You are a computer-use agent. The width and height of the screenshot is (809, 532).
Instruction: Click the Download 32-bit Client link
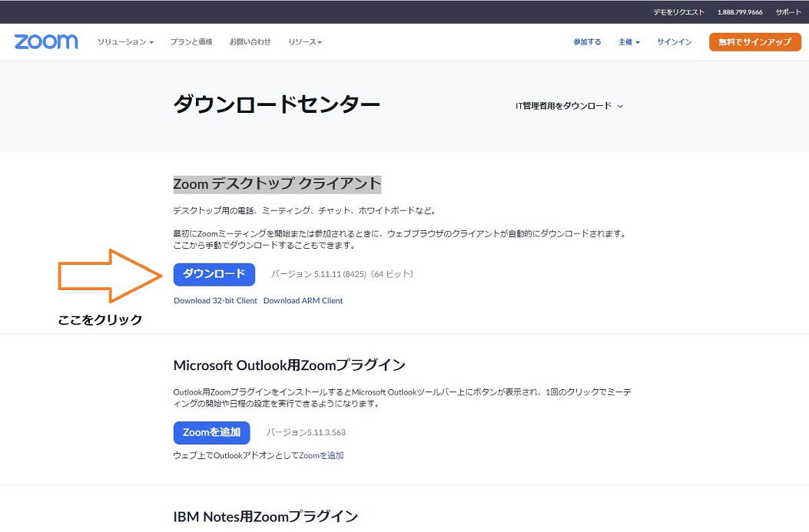[215, 300]
